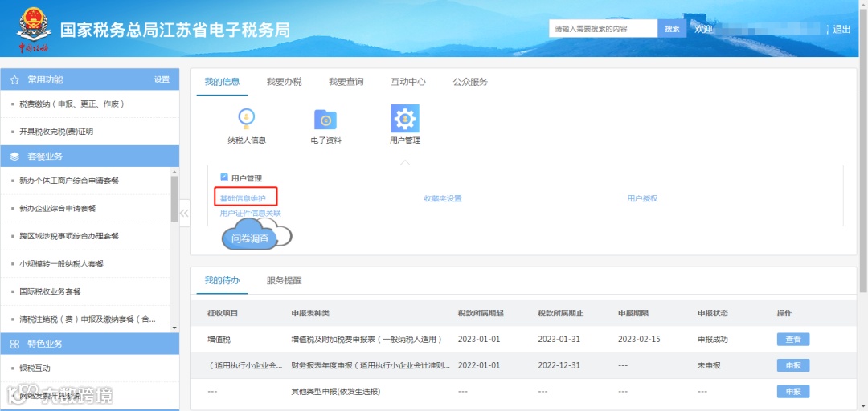Click the 未申报 status text
868x411 pixels.
[x=709, y=365]
